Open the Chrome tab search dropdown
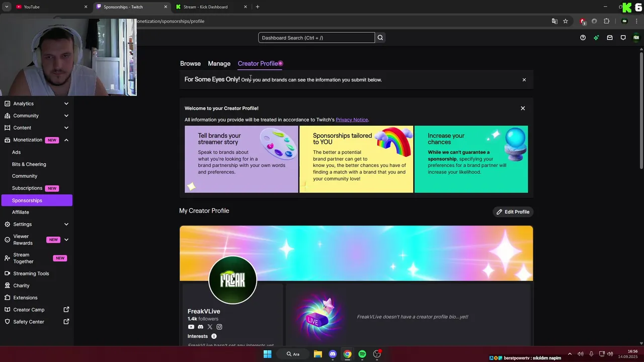Image resolution: width=644 pixels, height=362 pixels. pos(7,7)
